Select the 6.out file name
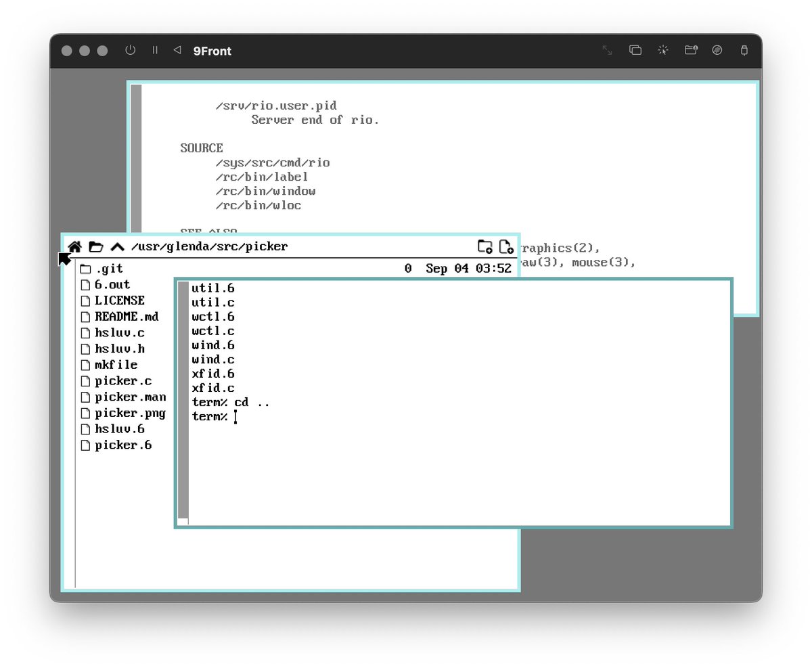 pyautogui.click(x=112, y=285)
